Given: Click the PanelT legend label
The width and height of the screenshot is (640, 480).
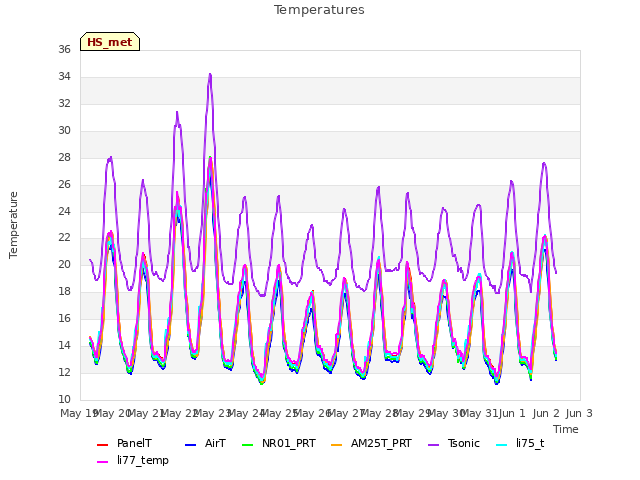Looking at the screenshot, I should pos(134,443).
